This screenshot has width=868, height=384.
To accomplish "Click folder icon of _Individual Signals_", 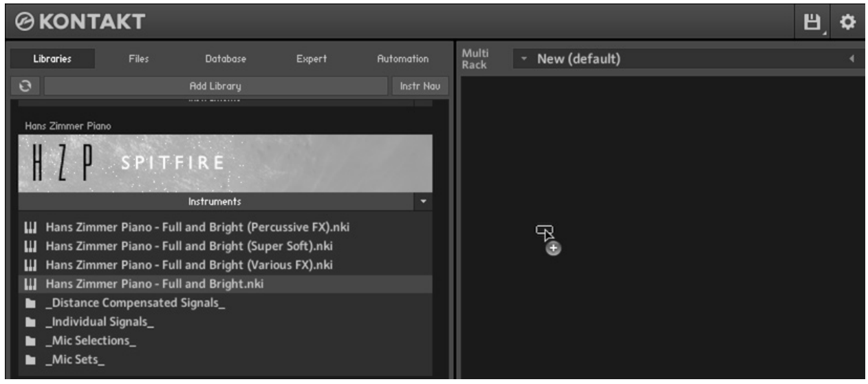I will [x=30, y=321].
